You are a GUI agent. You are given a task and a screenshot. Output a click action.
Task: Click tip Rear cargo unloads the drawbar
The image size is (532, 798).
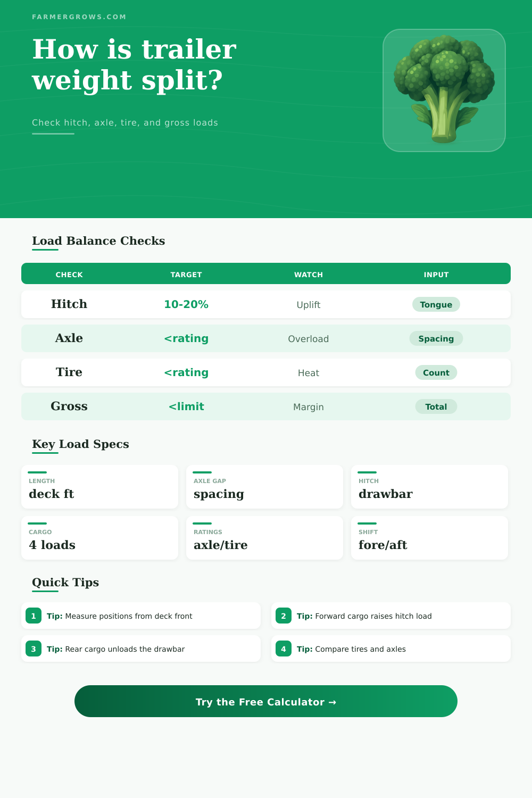click(141, 649)
